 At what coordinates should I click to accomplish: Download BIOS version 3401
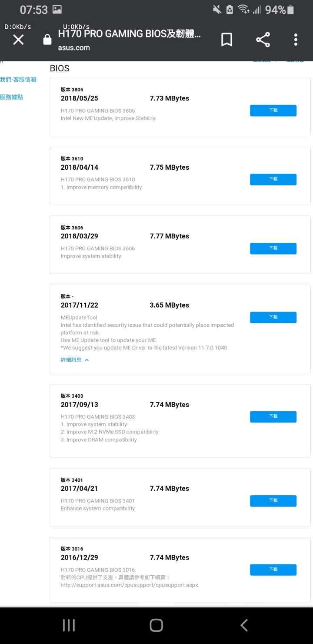click(273, 501)
